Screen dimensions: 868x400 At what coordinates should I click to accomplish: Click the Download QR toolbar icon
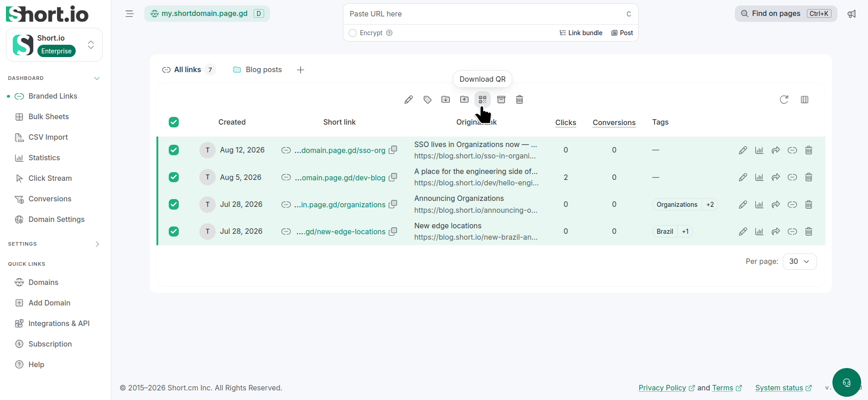click(x=482, y=100)
